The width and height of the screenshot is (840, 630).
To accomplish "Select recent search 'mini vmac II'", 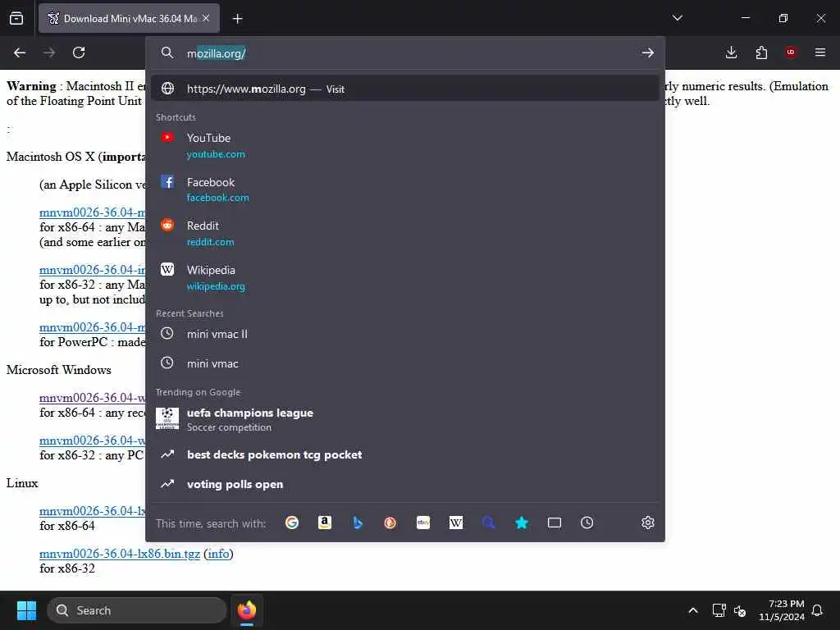I will (x=405, y=334).
